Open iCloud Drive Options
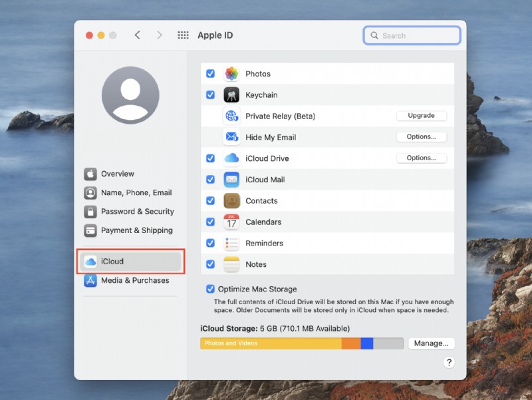The image size is (532, 400). (421, 158)
